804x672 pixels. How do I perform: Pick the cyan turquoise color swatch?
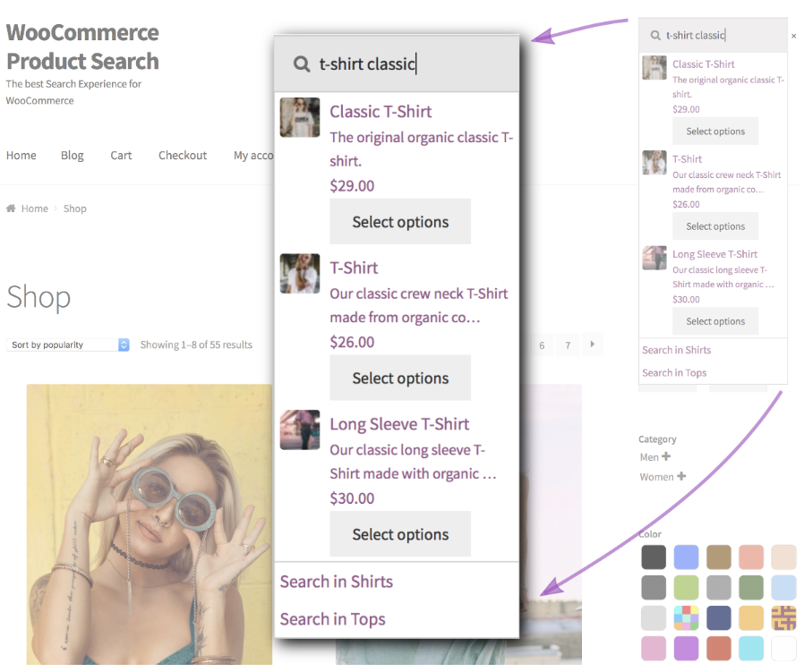click(751, 649)
